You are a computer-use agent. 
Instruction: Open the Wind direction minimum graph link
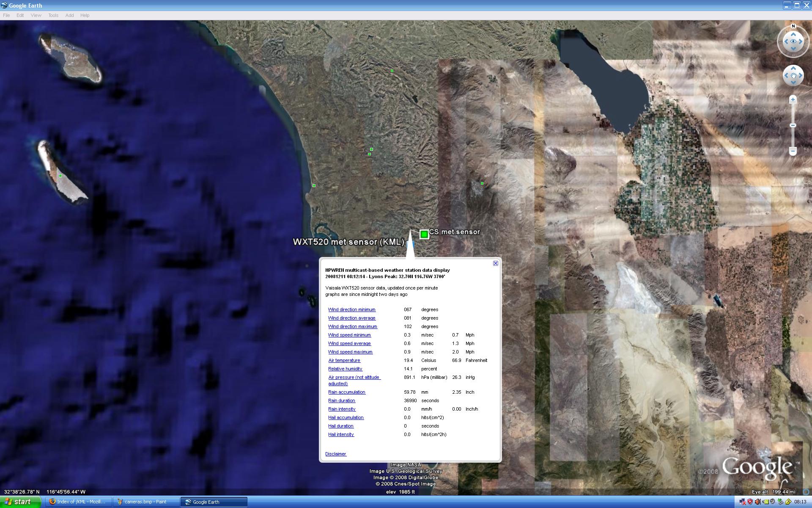click(x=352, y=309)
